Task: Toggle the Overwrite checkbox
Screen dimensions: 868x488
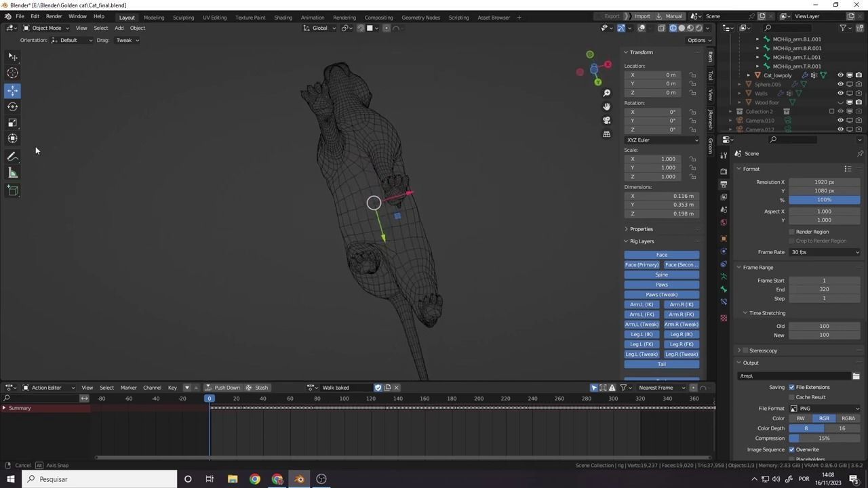Action: pyautogui.click(x=791, y=449)
